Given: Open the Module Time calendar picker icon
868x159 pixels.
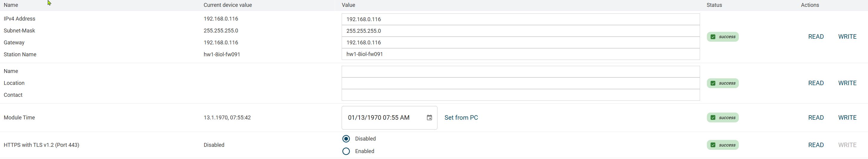Looking at the screenshot, I should (429, 118).
